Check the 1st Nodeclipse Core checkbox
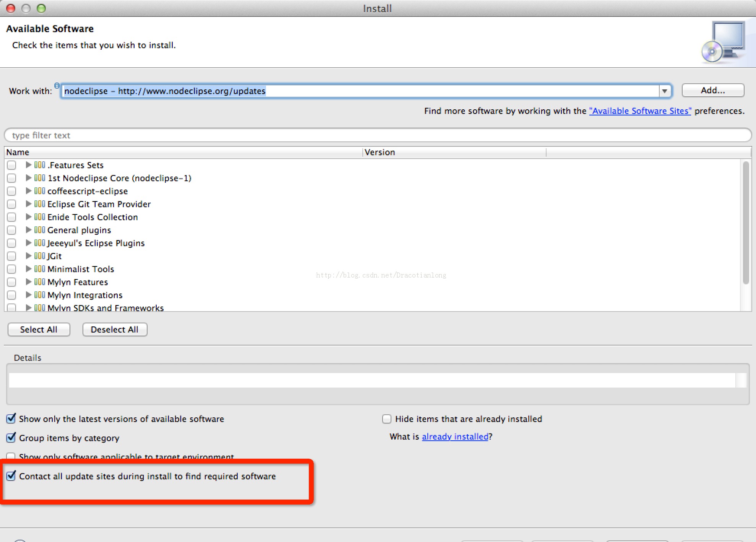The image size is (756, 542). [x=11, y=178]
